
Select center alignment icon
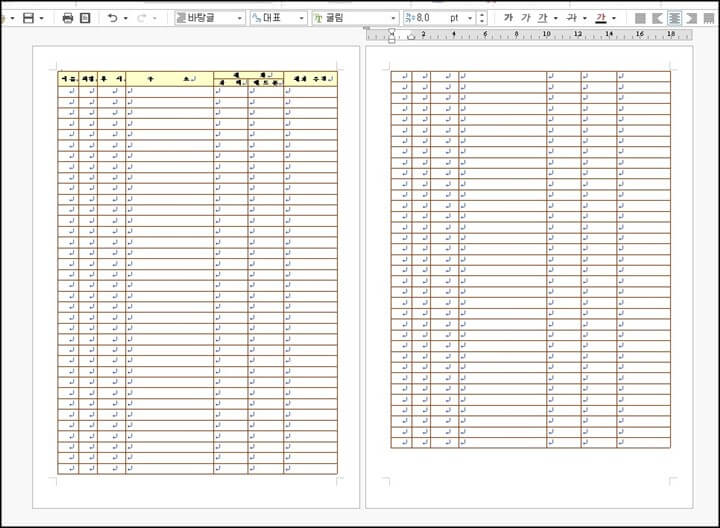[675, 18]
